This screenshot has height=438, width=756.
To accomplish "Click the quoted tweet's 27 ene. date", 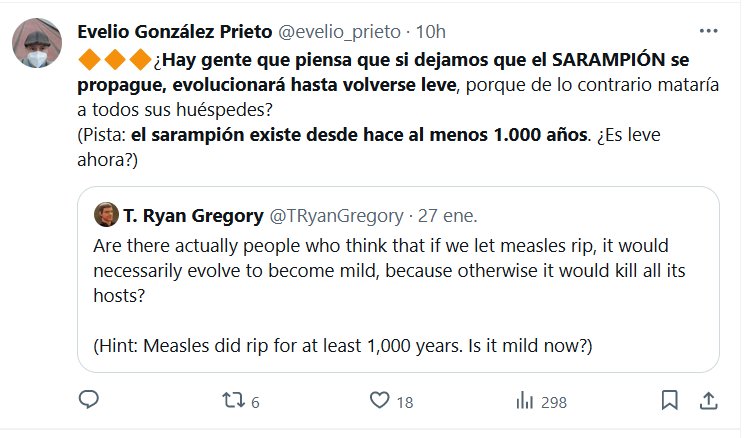I will [446, 216].
